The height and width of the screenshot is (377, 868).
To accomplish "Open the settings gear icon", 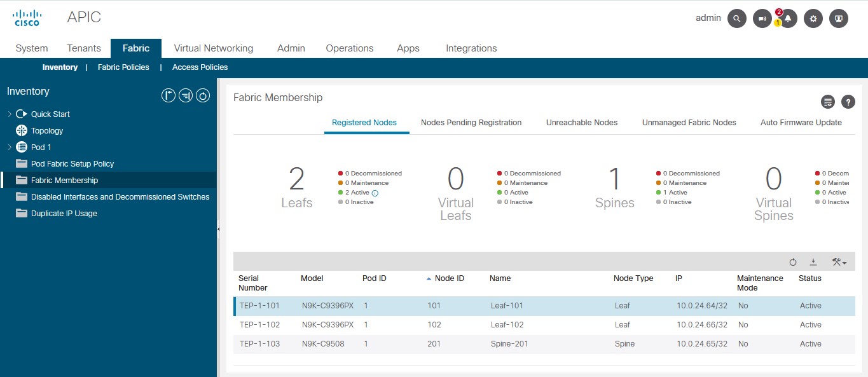I will (x=813, y=18).
